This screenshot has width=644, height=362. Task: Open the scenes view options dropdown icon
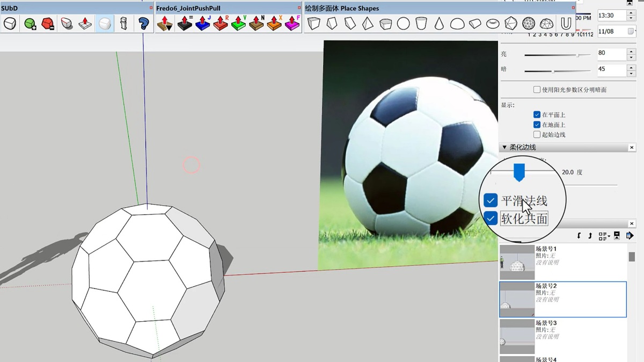click(604, 236)
